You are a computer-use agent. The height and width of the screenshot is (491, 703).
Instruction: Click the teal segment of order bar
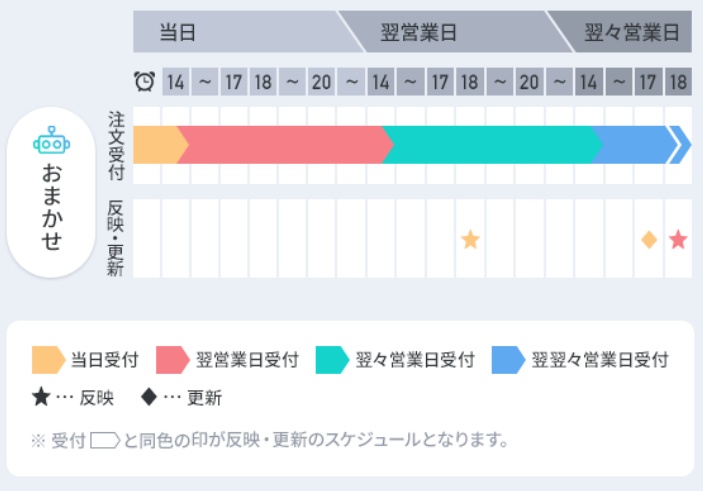pyautogui.click(x=492, y=145)
